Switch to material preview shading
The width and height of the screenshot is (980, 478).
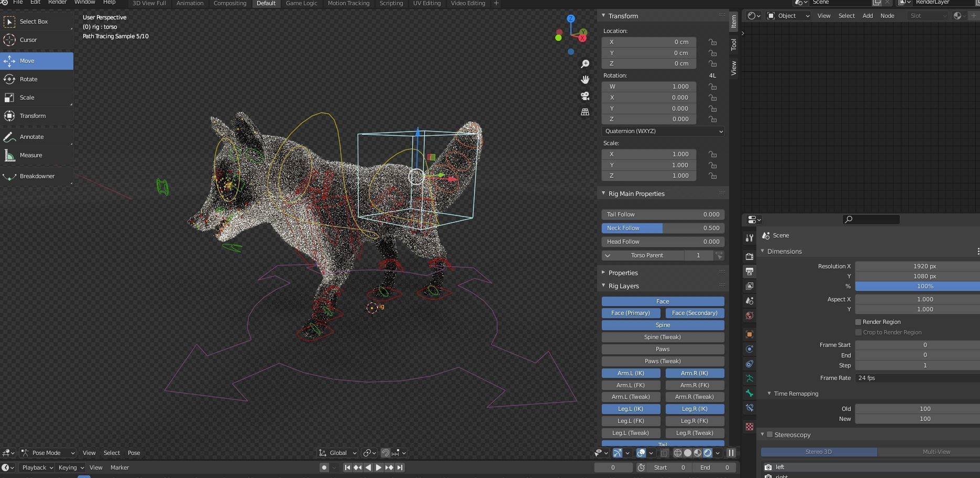(698, 453)
